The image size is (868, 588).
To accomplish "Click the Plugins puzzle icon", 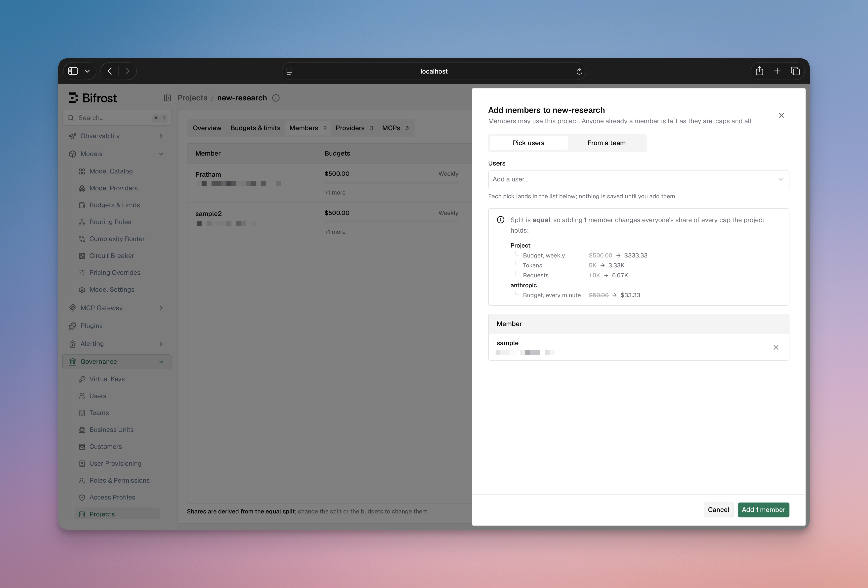I will point(73,326).
